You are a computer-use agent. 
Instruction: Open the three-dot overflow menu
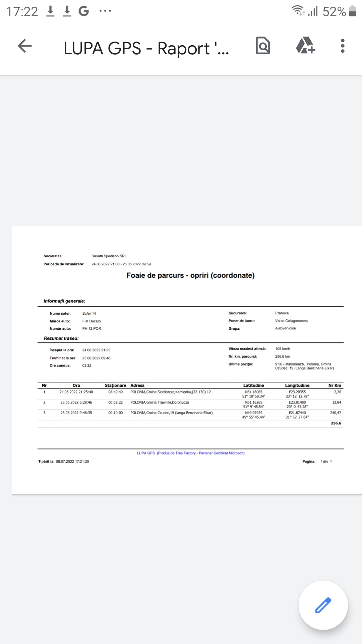pos(343,46)
